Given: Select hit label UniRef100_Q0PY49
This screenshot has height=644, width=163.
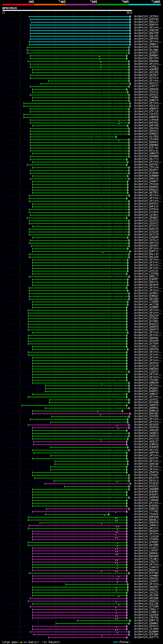Looking at the screenshot, I should tap(146, 19).
